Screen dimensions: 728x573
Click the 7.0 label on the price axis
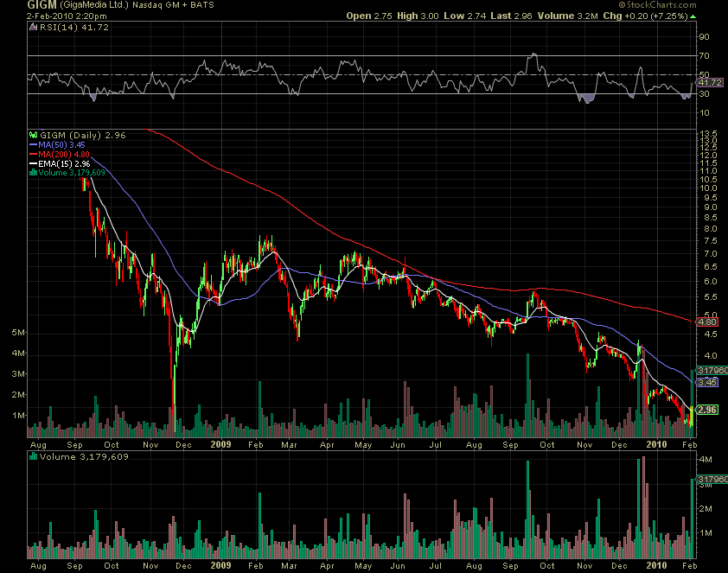coord(711,254)
